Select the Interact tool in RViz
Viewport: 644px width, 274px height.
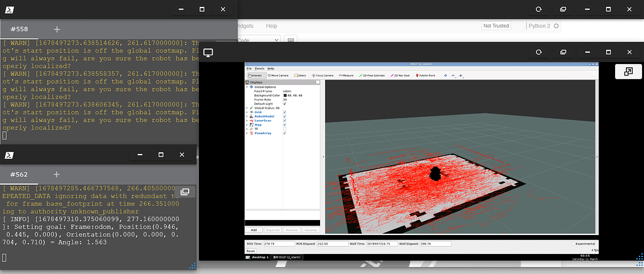(255, 75)
